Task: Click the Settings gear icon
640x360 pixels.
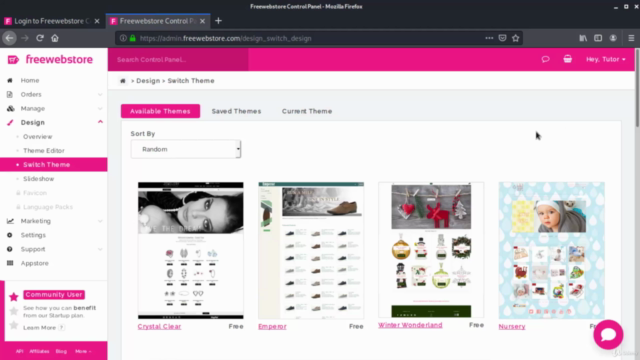Action: 10,235
